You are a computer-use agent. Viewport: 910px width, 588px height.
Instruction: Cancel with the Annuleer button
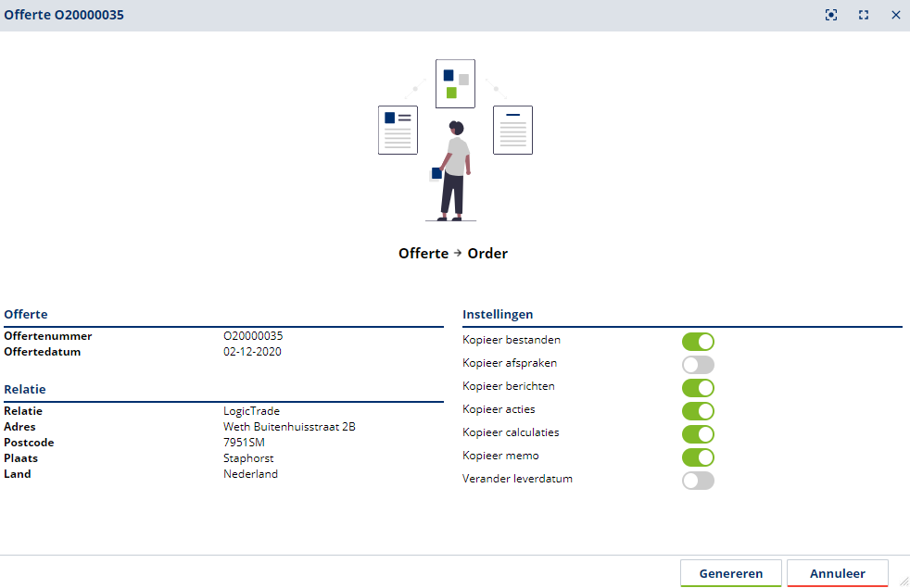point(838,573)
